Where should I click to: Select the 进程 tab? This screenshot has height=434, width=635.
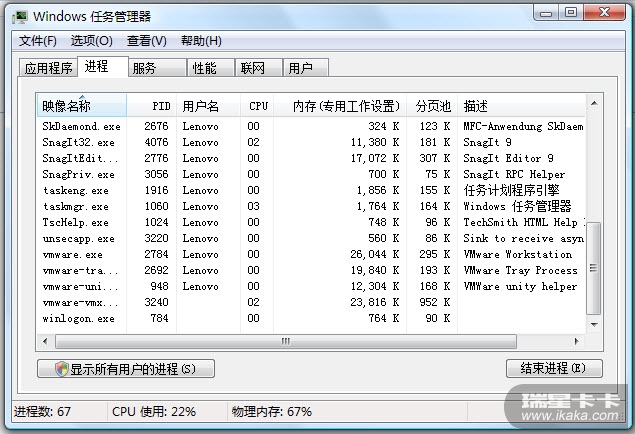pyautogui.click(x=102, y=66)
